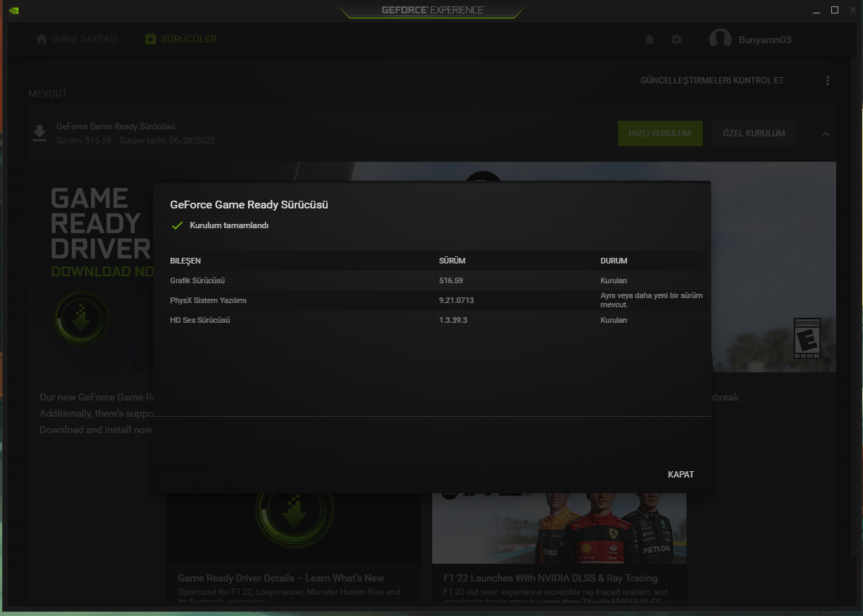Click version value 9.21.0713
Image resolution: width=863 pixels, height=616 pixels.
(456, 300)
